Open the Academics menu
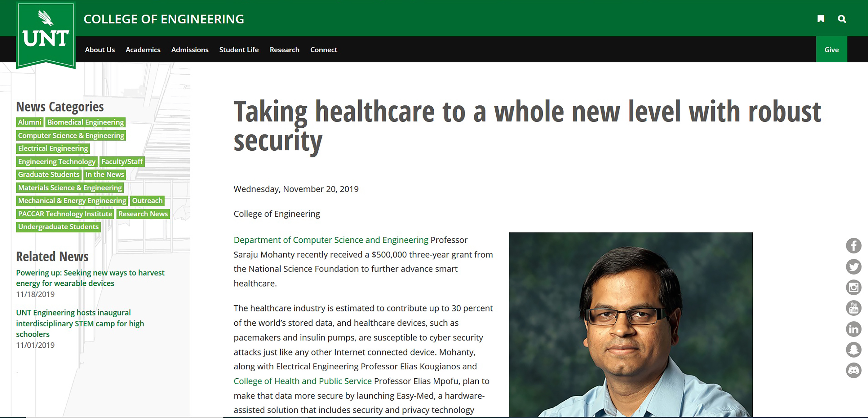Image resolution: width=868 pixels, height=418 pixels. pyautogui.click(x=143, y=50)
